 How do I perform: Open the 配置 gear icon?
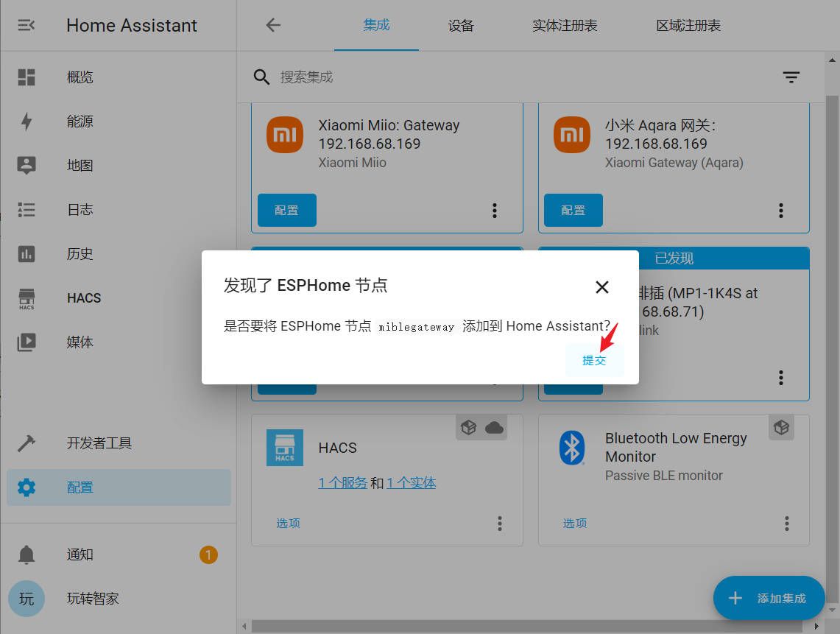(x=27, y=487)
